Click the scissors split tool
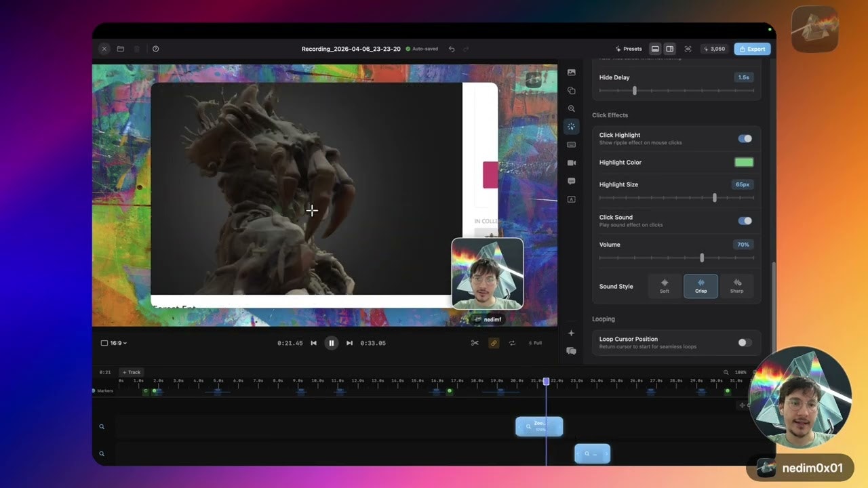The height and width of the screenshot is (488, 868). 475,343
